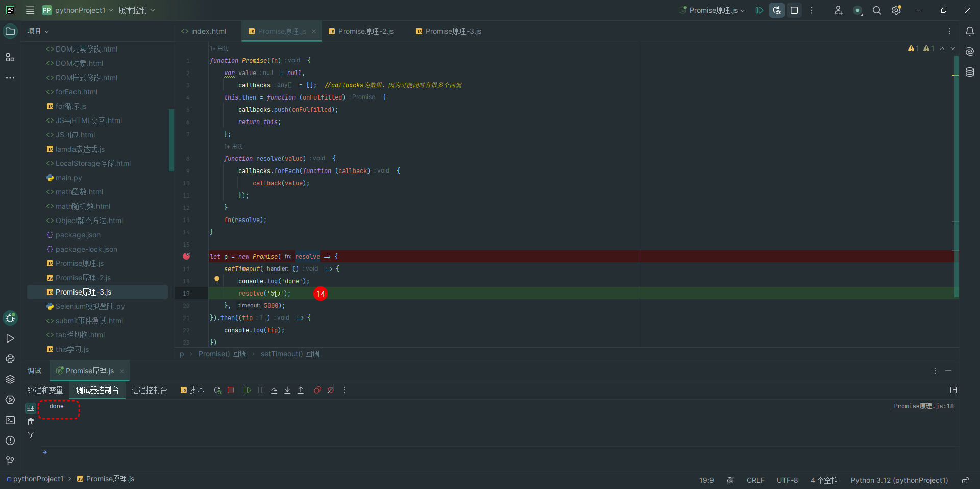Click the editor vertical scrollbar
This screenshot has width=980, height=489.
click(956, 176)
